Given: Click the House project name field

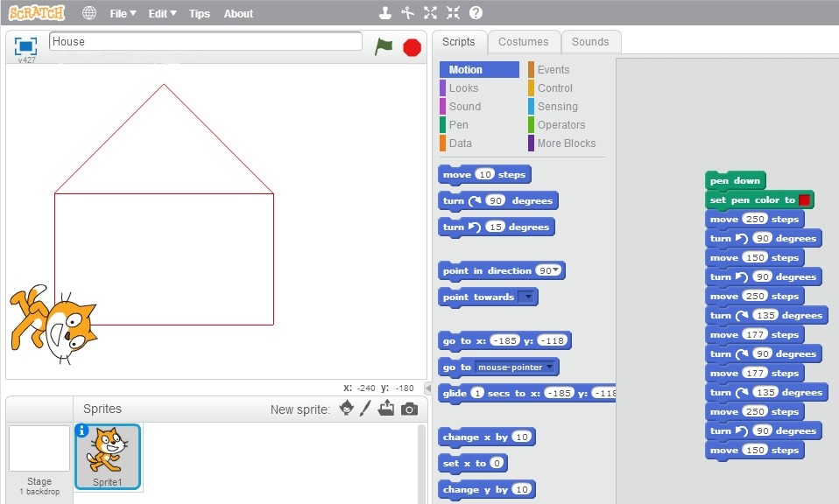Looking at the screenshot, I should point(206,41).
